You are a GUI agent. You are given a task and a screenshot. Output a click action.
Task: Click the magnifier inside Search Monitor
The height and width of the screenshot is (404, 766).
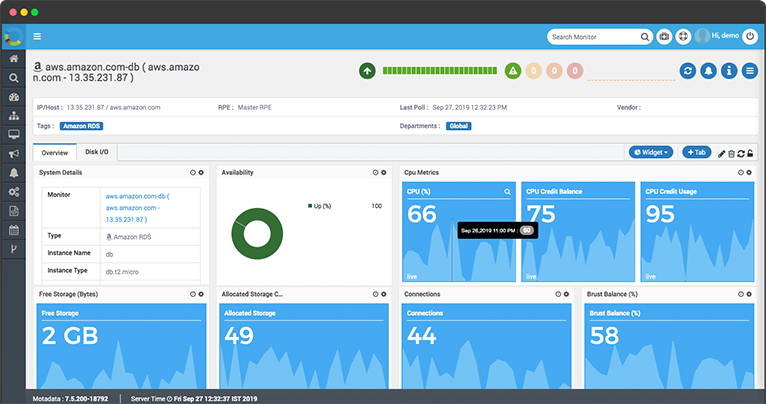coord(644,37)
